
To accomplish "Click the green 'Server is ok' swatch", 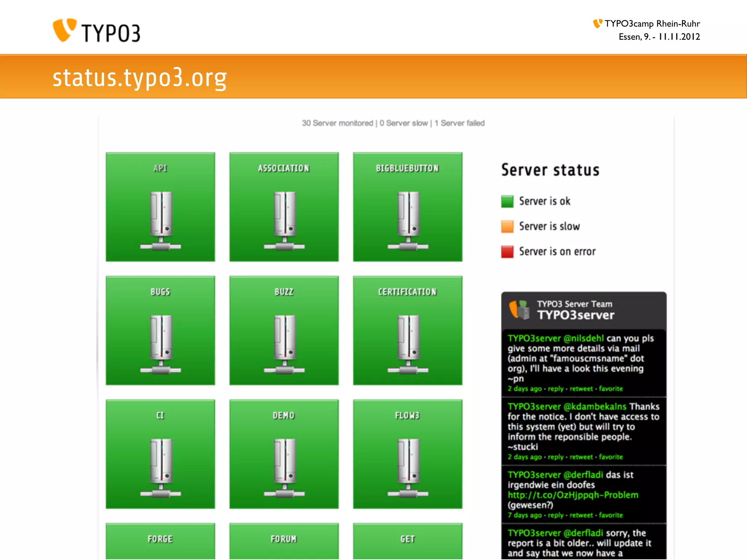I will [x=507, y=201].
